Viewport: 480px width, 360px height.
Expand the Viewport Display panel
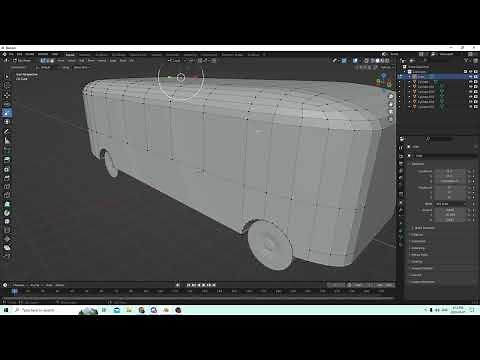click(422, 268)
